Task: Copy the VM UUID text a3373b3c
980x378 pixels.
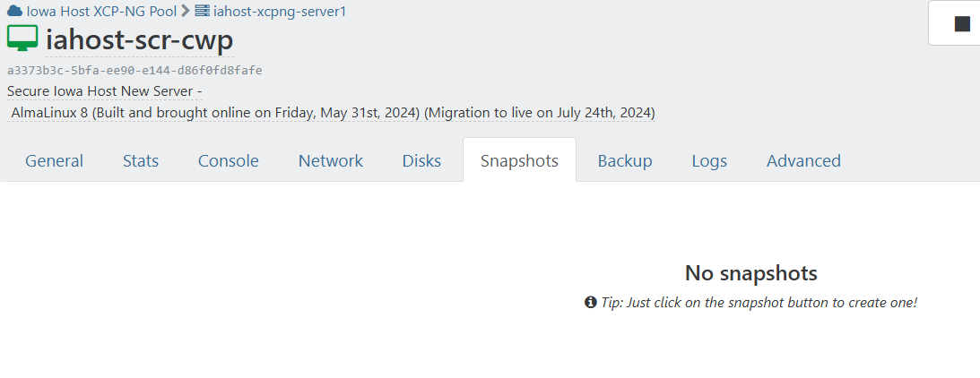Action: pos(134,70)
